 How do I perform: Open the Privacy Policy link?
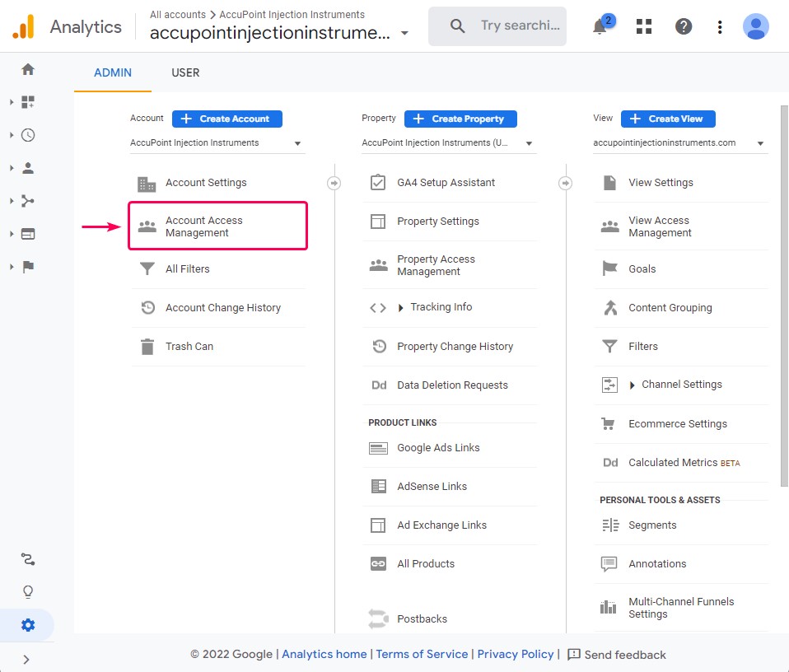click(516, 654)
